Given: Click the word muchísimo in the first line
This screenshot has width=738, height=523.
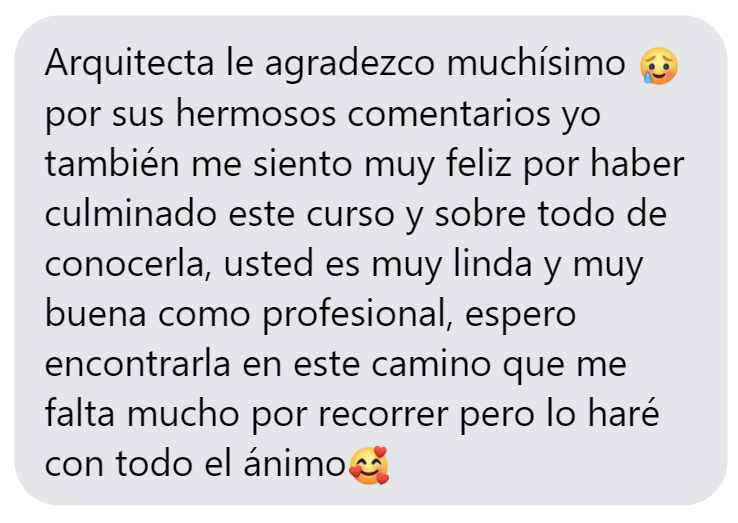Looking at the screenshot, I should point(536,63).
